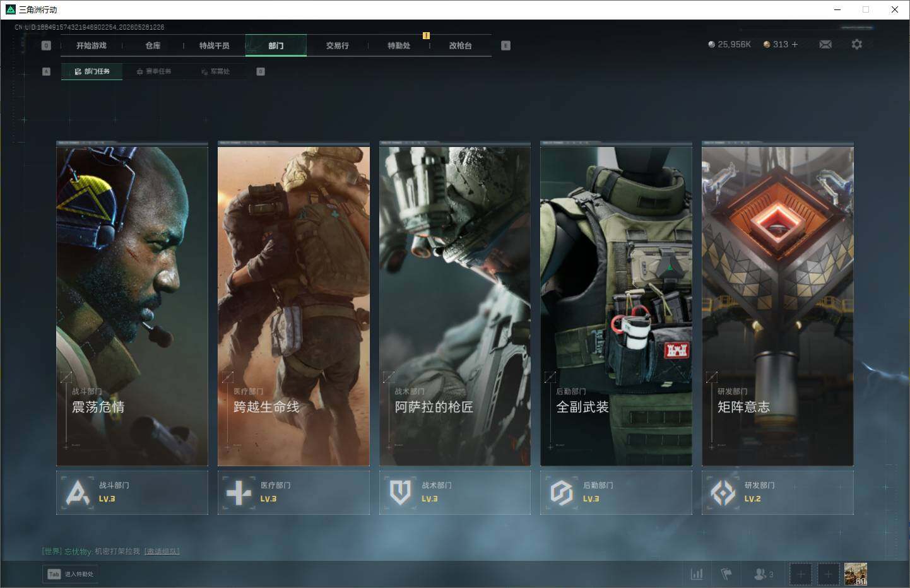The width and height of the screenshot is (910, 588).
Task: Switch to the 交易行 tab
Action: (x=338, y=45)
